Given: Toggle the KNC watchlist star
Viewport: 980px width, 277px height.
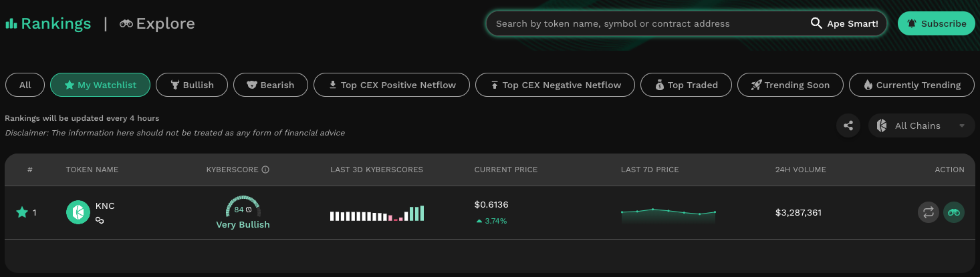Looking at the screenshot, I should (21, 212).
